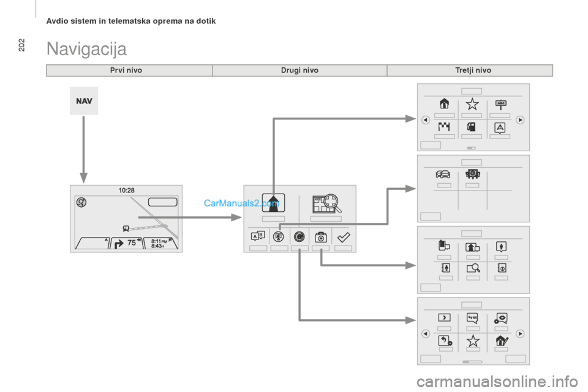Open the traffic options round icon
The height and width of the screenshot is (392, 588).
(279, 236)
